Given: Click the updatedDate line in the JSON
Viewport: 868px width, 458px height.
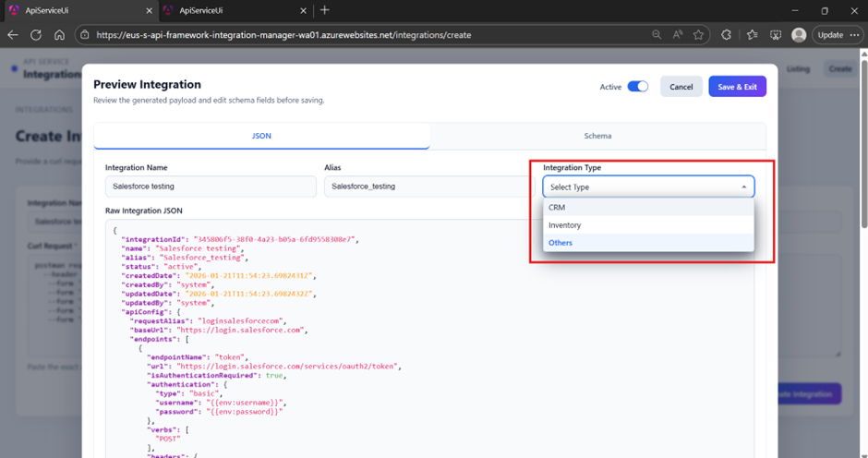Looking at the screenshot, I should pos(219,294).
